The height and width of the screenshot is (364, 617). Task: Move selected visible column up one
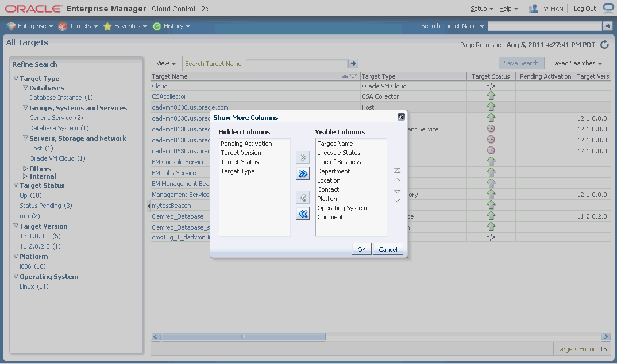click(398, 180)
